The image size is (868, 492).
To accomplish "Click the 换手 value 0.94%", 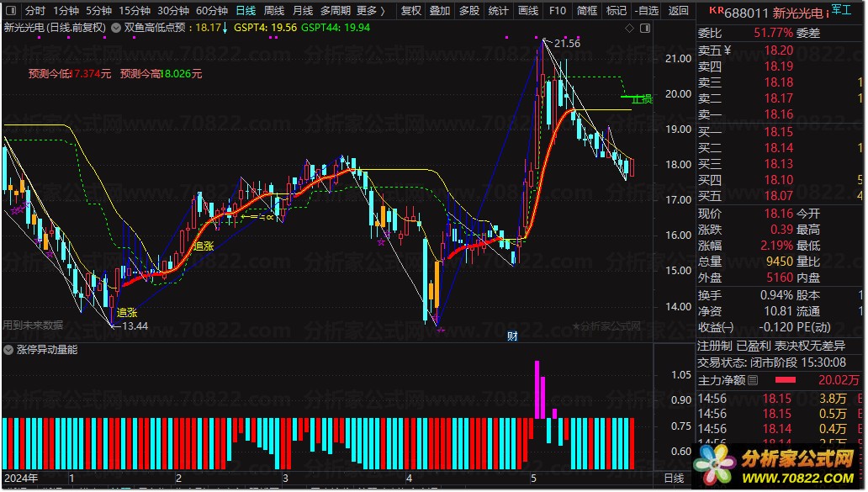I will [776, 295].
